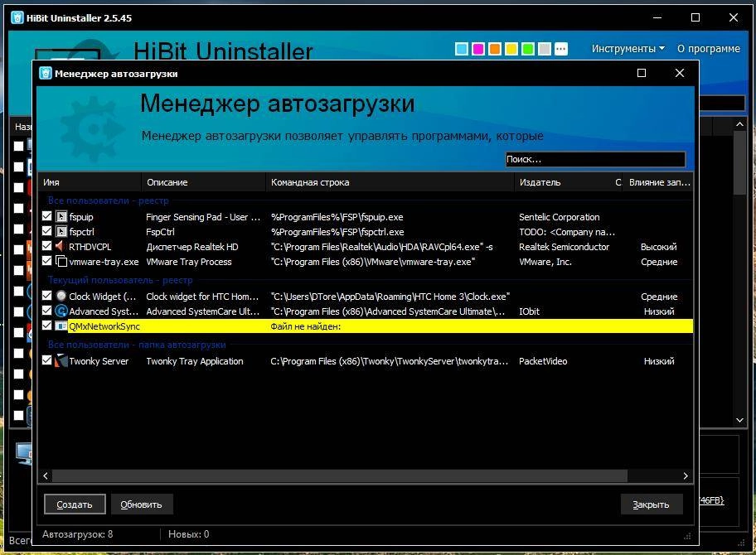Select the PacketVideo publisher cell
Screen dimensions: 756x555
click(x=543, y=361)
